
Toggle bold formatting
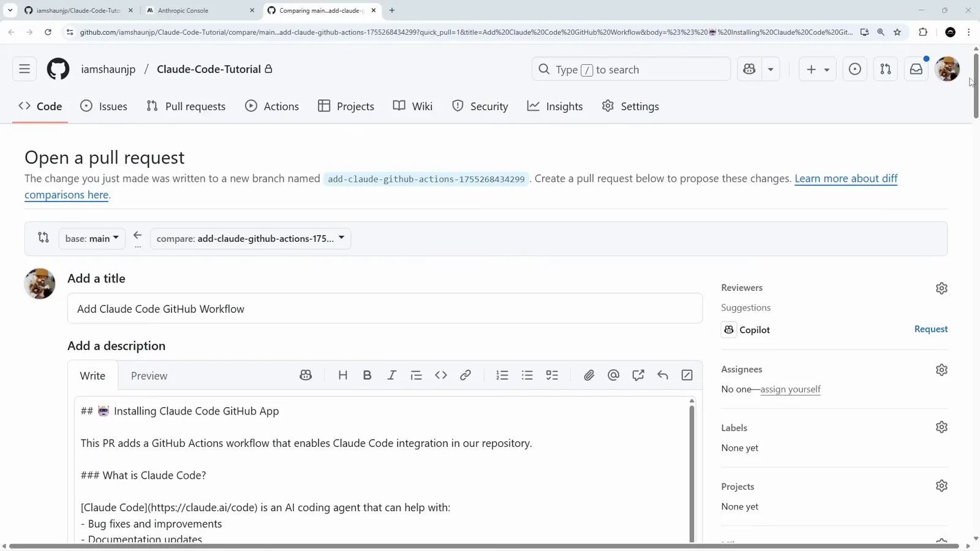pyautogui.click(x=367, y=375)
